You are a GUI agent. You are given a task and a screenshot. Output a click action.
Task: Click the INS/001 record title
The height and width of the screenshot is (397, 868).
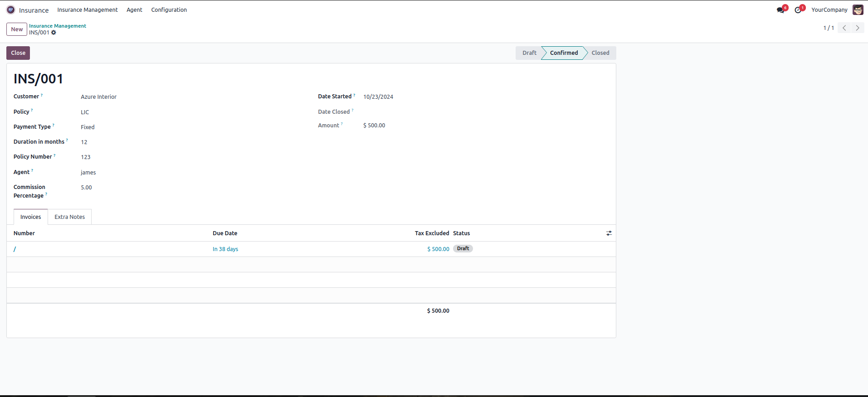(x=39, y=79)
